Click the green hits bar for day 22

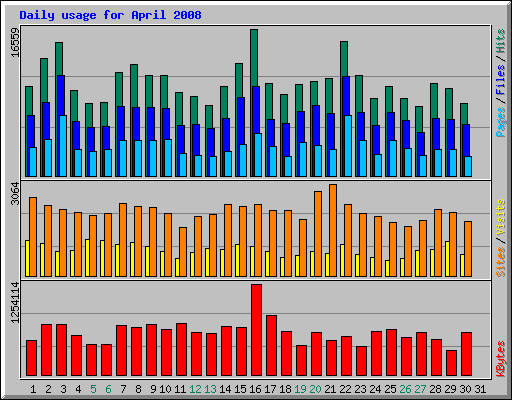pos(344,59)
